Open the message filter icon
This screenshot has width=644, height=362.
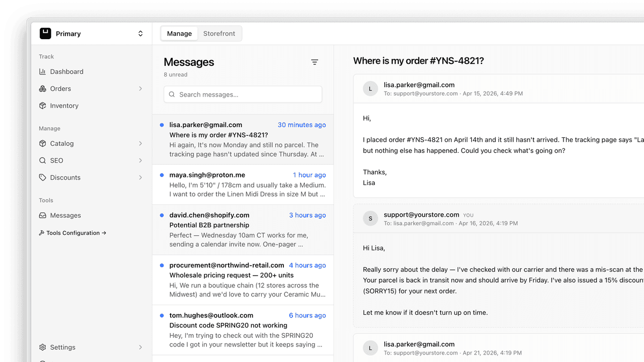[314, 62]
